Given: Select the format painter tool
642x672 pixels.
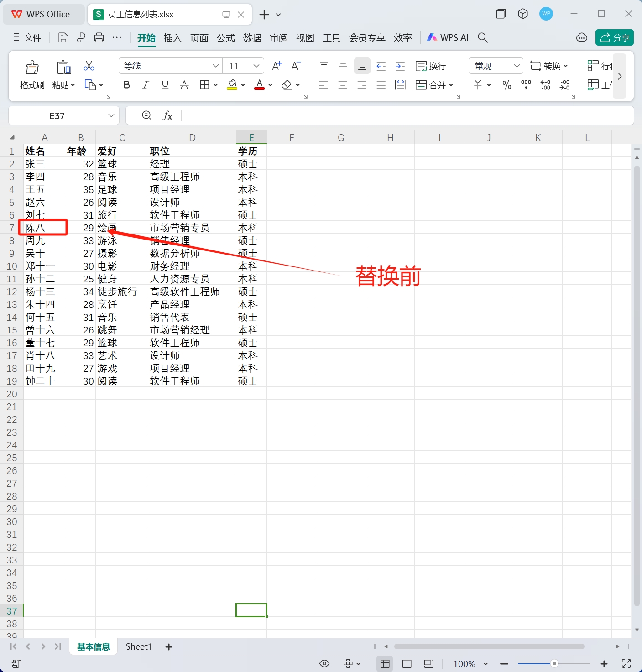Looking at the screenshot, I should pyautogui.click(x=31, y=73).
